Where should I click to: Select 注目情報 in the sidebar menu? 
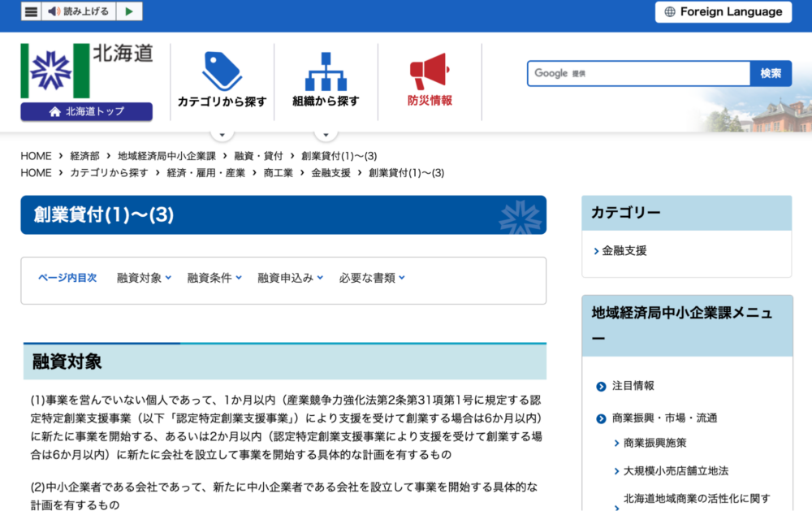[x=633, y=386]
